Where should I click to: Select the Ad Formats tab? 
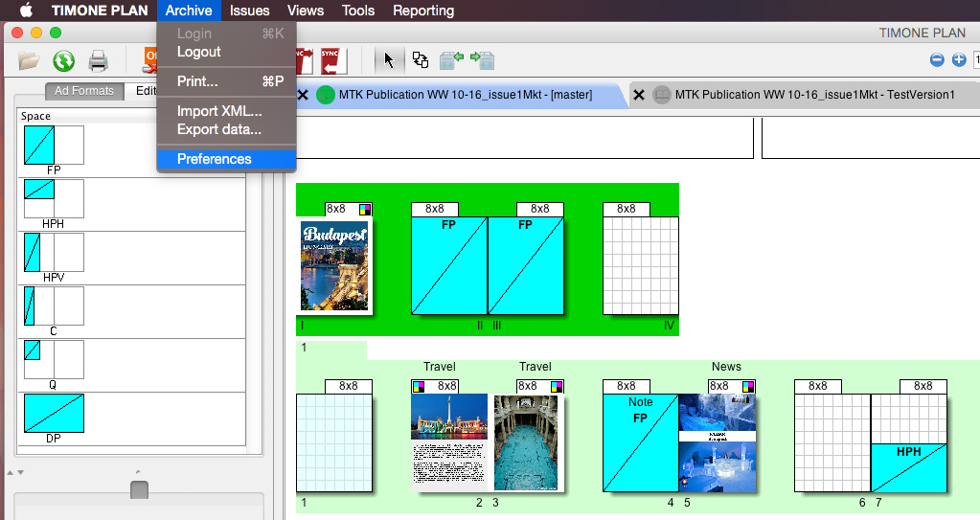pyautogui.click(x=84, y=91)
